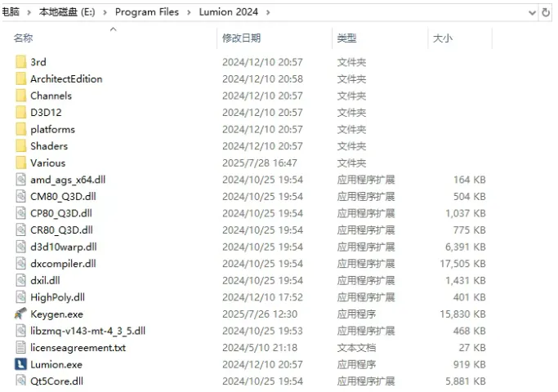
Task: Click the Lumion.exe application icon
Action: (x=20, y=364)
